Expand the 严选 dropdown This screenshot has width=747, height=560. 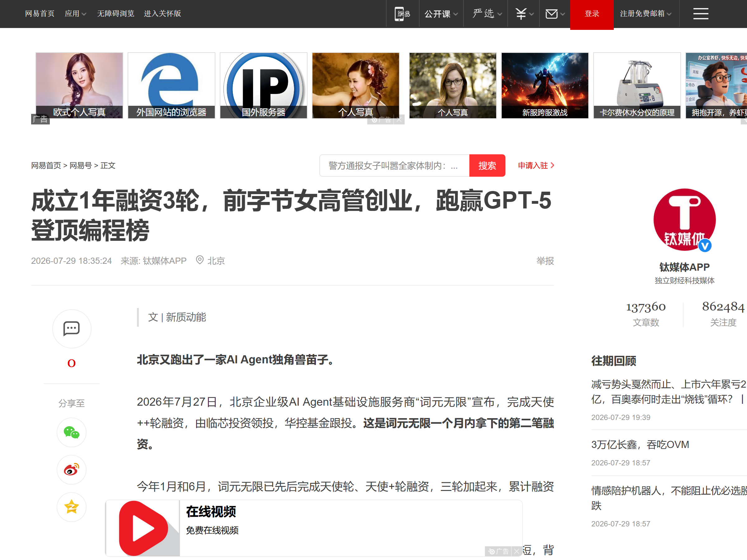[x=487, y=14]
